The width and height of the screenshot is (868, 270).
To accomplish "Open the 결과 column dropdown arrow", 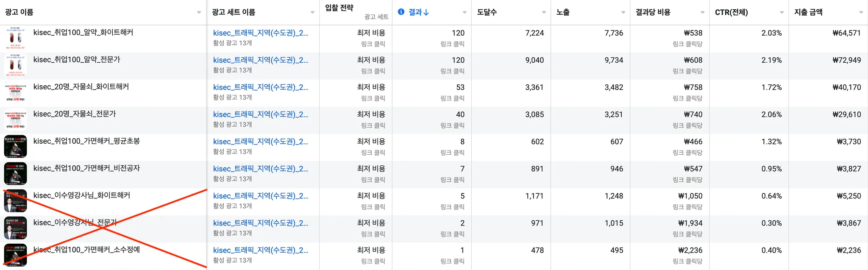I will pos(465,12).
